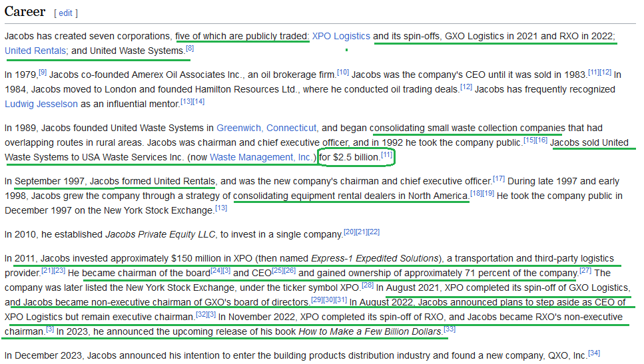
Task: Open citation [10] after oil brokerage firm
Action: [343, 73]
